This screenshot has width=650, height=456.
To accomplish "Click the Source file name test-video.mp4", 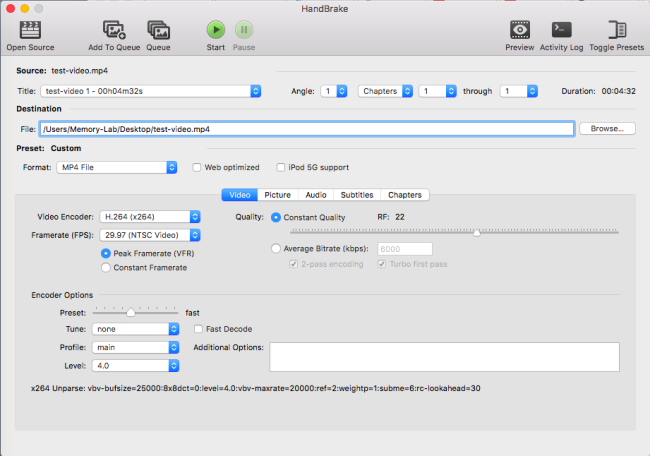I will 80,71.
